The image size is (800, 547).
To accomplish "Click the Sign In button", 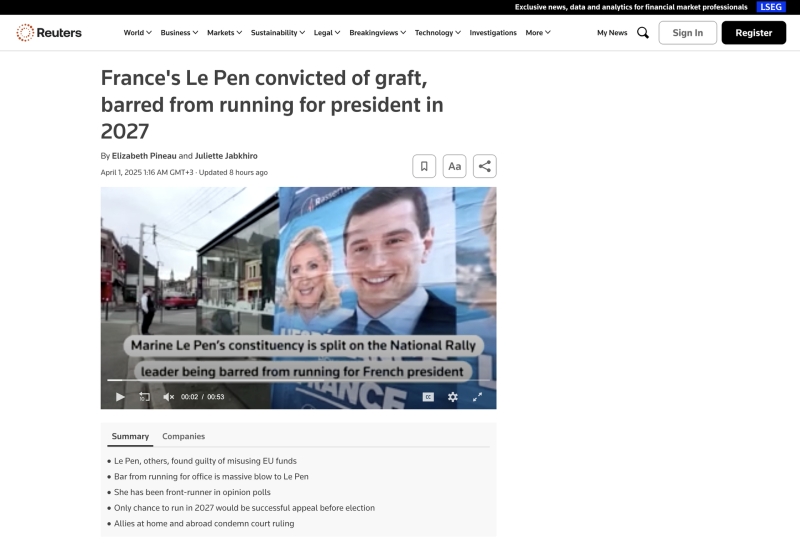I will coord(687,33).
